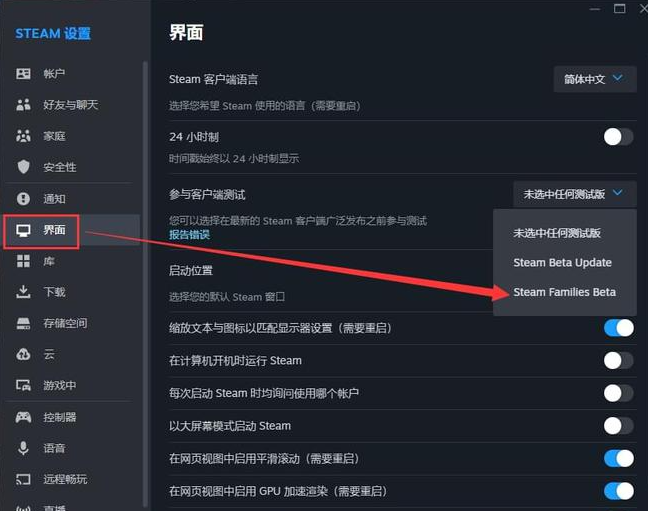
Task: Click the 报告错误 link
Action: pos(189,235)
